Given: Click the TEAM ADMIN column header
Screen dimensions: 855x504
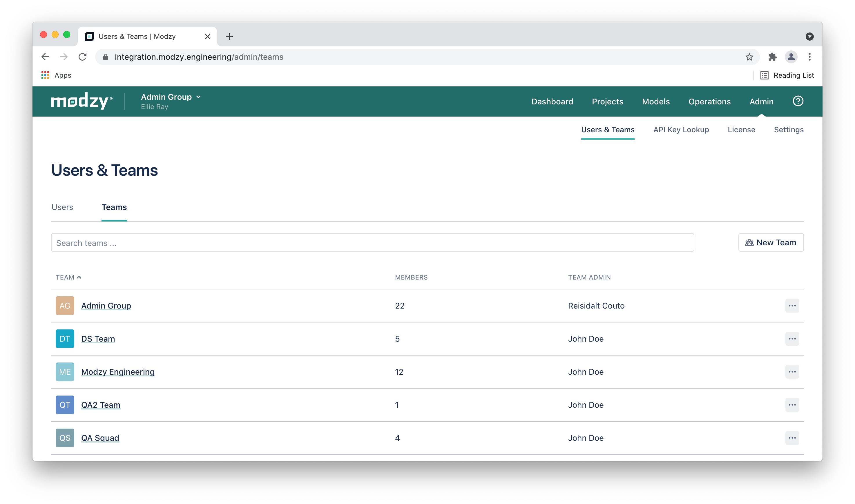Looking at the screenshot, I should [589, 277].
